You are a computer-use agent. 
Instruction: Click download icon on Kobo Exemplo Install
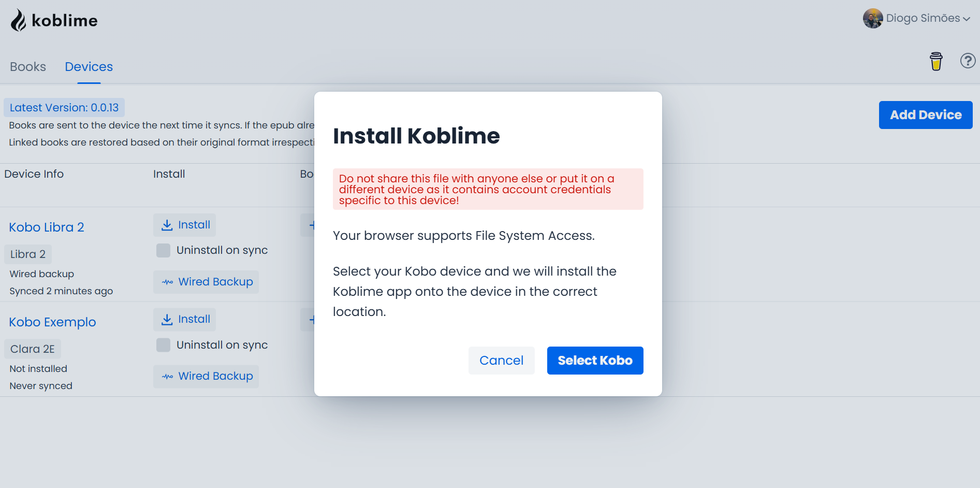(167, 320)
